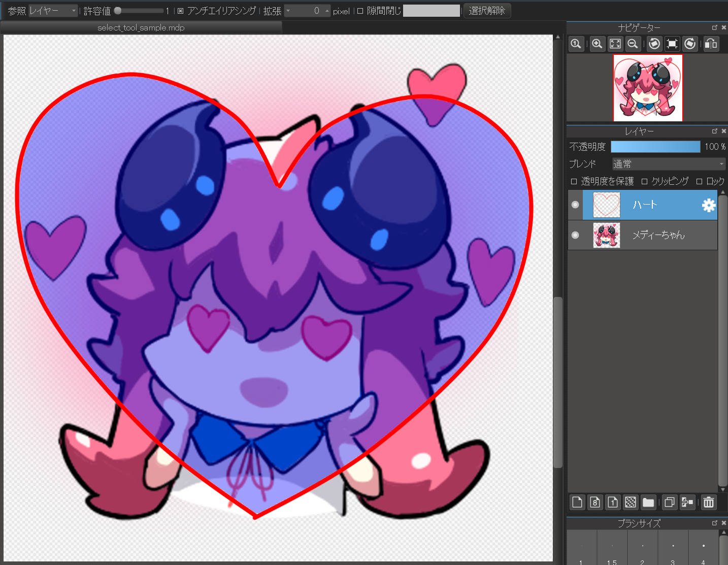Zoom out using the navigator magnifier

(x=633, y=44)
